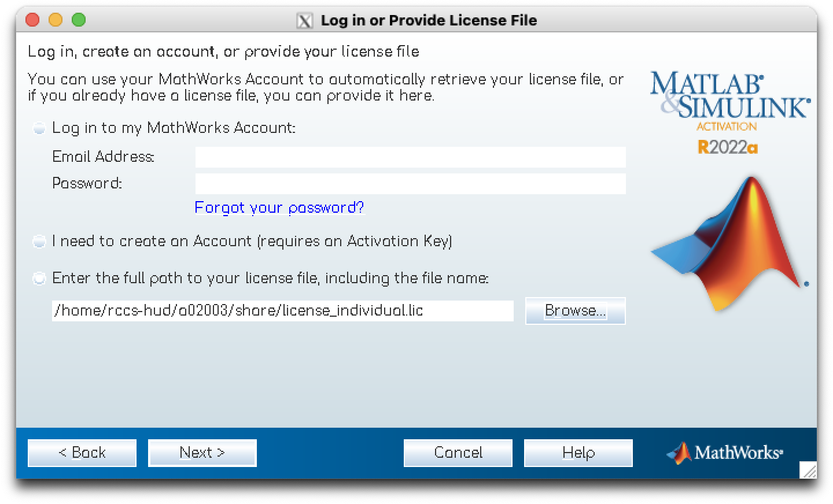Open Help for this dialog
Screen dimensions: 833x504
click(578, 453)
